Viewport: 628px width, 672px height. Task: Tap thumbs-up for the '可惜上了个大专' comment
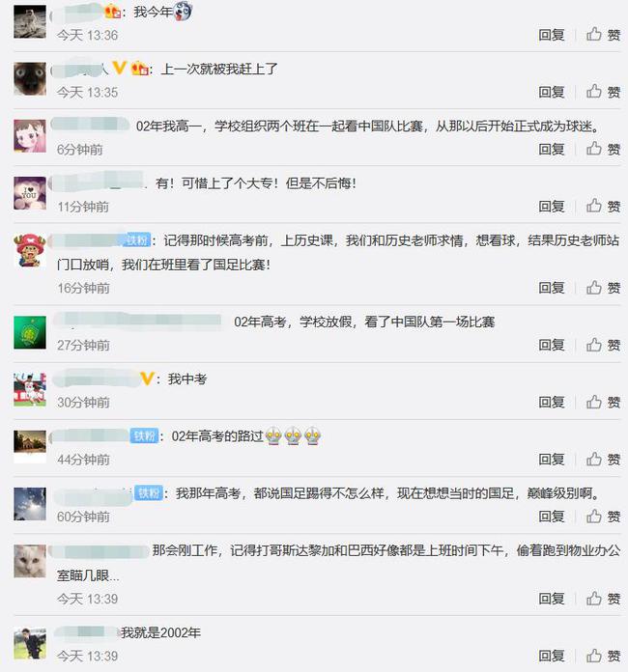point(603,207)
